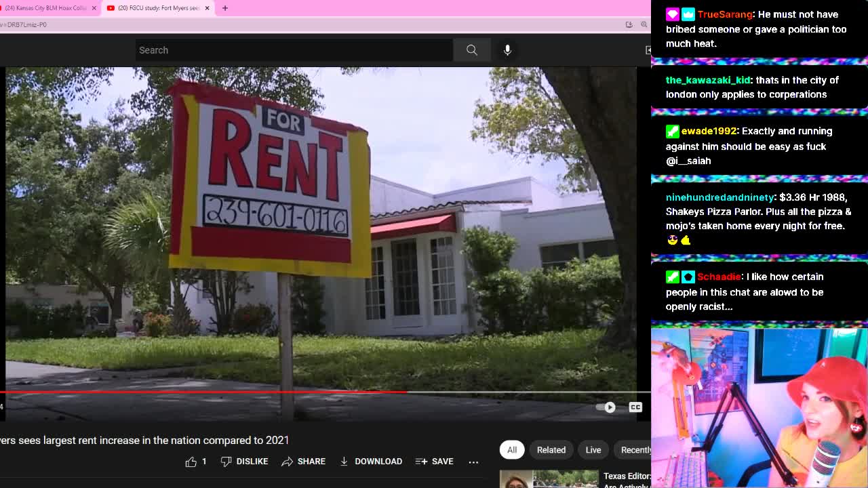Screen dimensions: 868x488
Task: Close the FGCU study tab
Action: point(207,8)
